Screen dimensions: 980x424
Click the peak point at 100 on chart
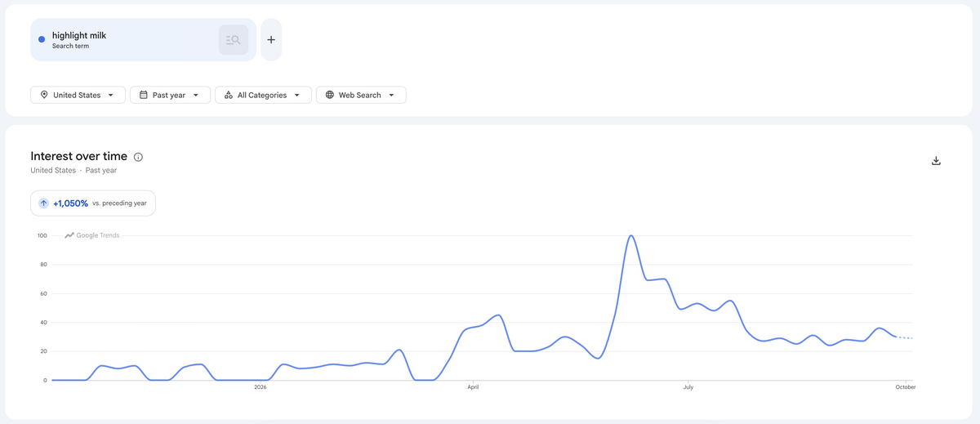pos(630,236)
